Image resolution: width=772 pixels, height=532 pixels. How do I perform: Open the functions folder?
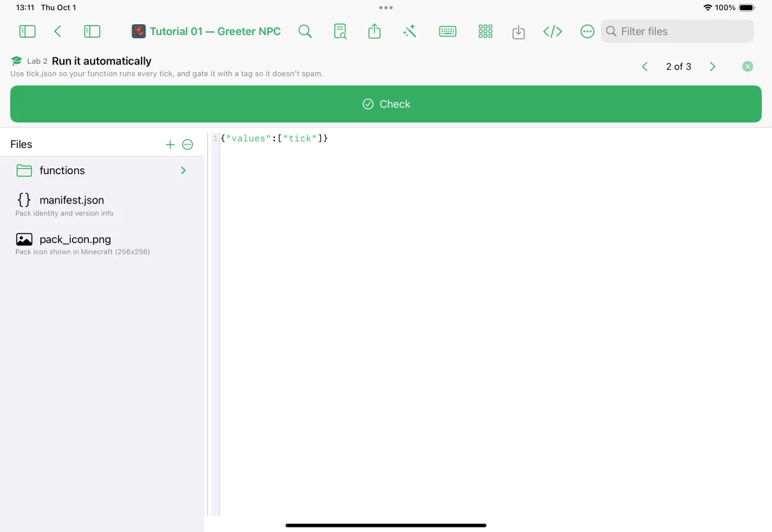(x=102, y=170)
